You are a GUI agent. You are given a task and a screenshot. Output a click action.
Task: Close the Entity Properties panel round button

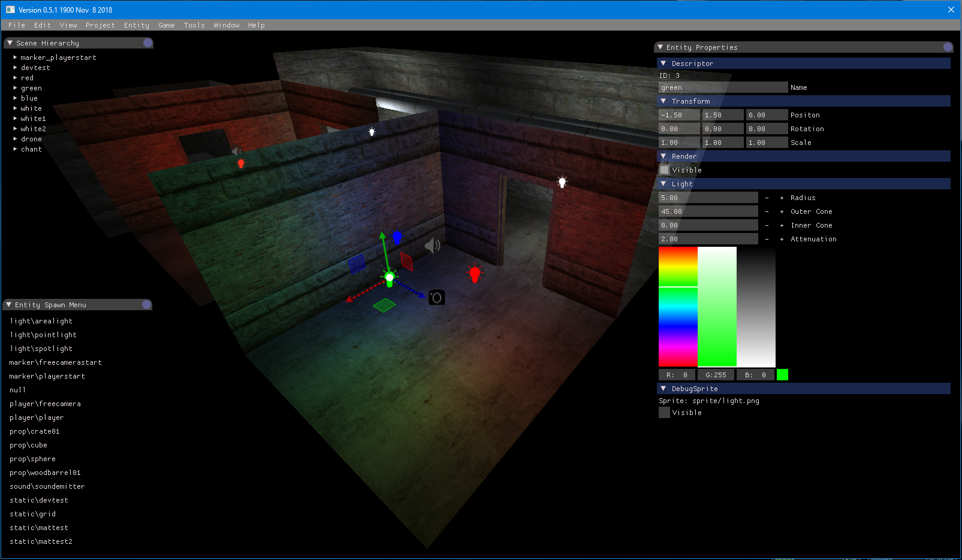click(948, 47)
